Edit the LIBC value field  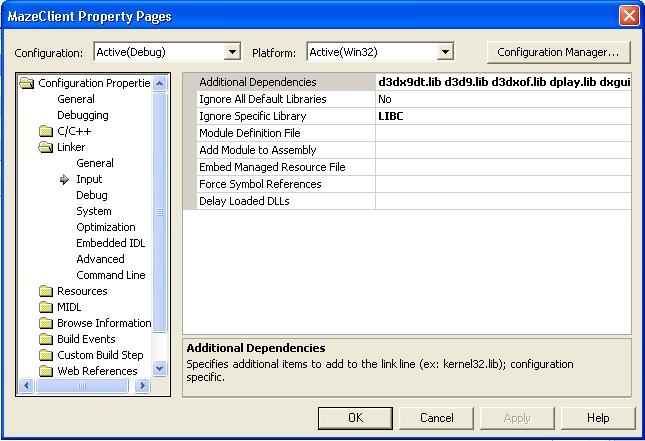click(503, 116)
